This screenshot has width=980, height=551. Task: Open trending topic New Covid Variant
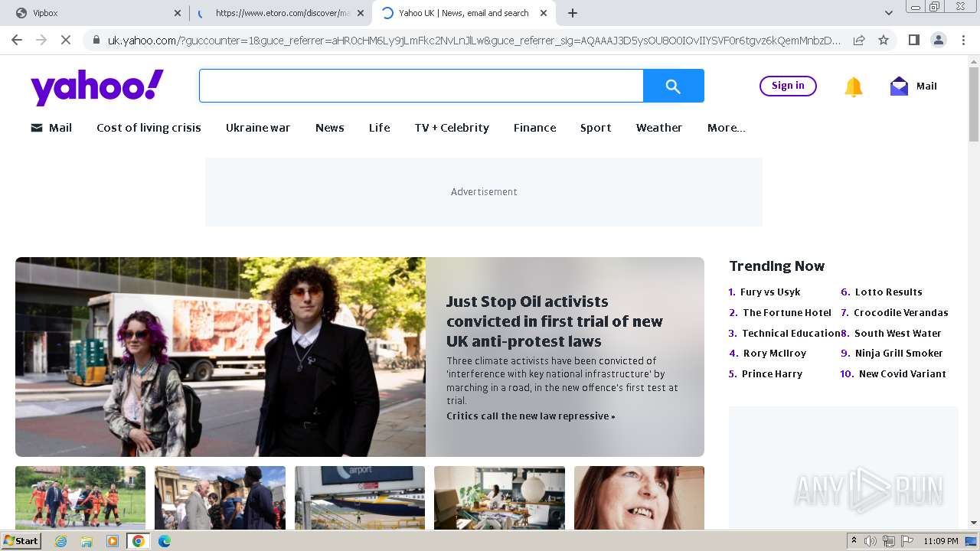903,374
